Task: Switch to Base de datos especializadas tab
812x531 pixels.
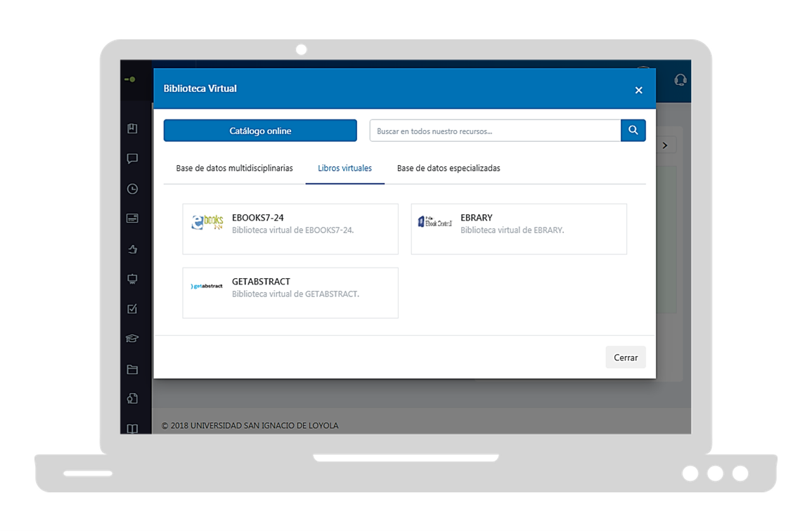Action: coord(449,169)
